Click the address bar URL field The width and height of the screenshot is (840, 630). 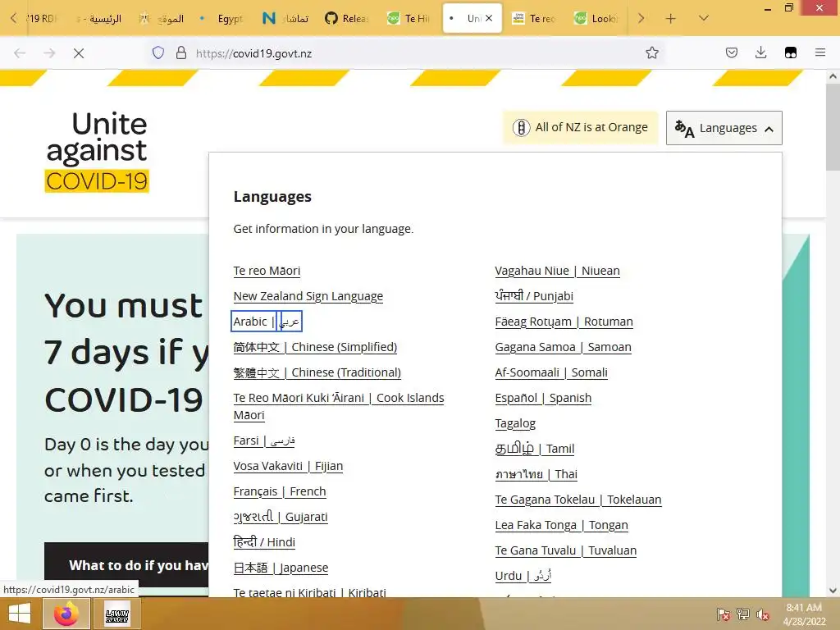(407, 53)
